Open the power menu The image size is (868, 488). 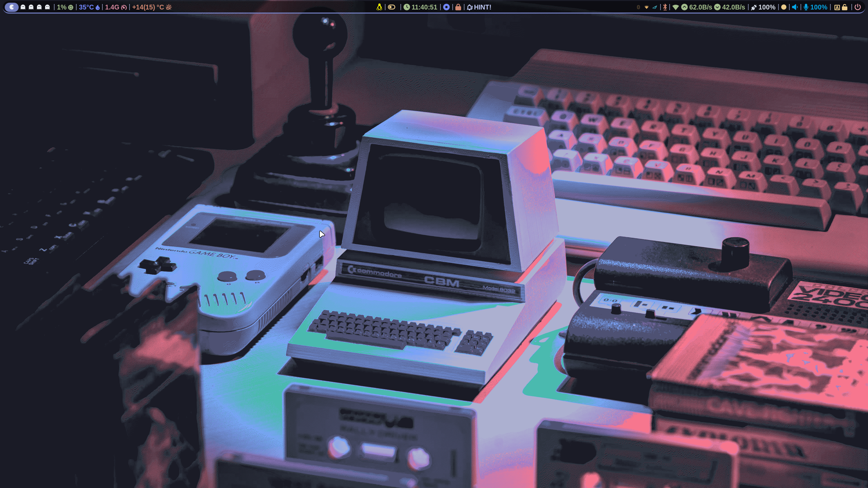pos(857,7)
